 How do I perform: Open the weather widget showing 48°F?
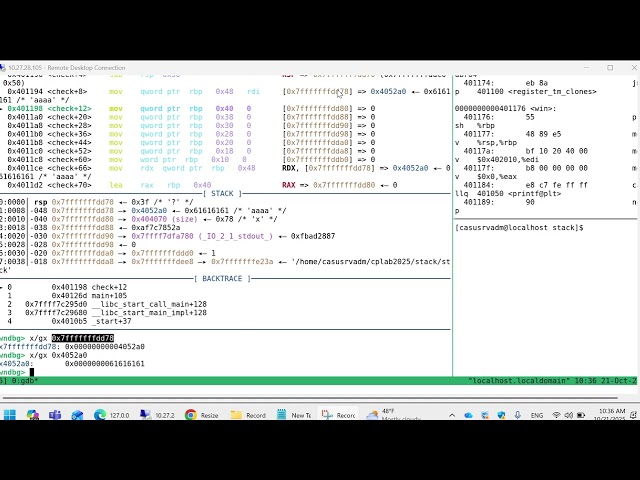(x=393, y=415)
